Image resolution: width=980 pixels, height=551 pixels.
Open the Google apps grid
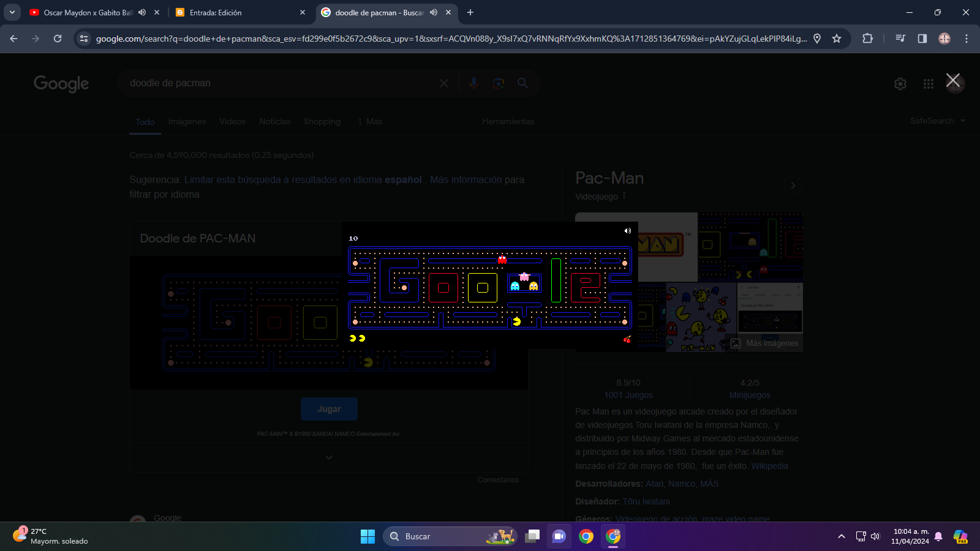929,84
